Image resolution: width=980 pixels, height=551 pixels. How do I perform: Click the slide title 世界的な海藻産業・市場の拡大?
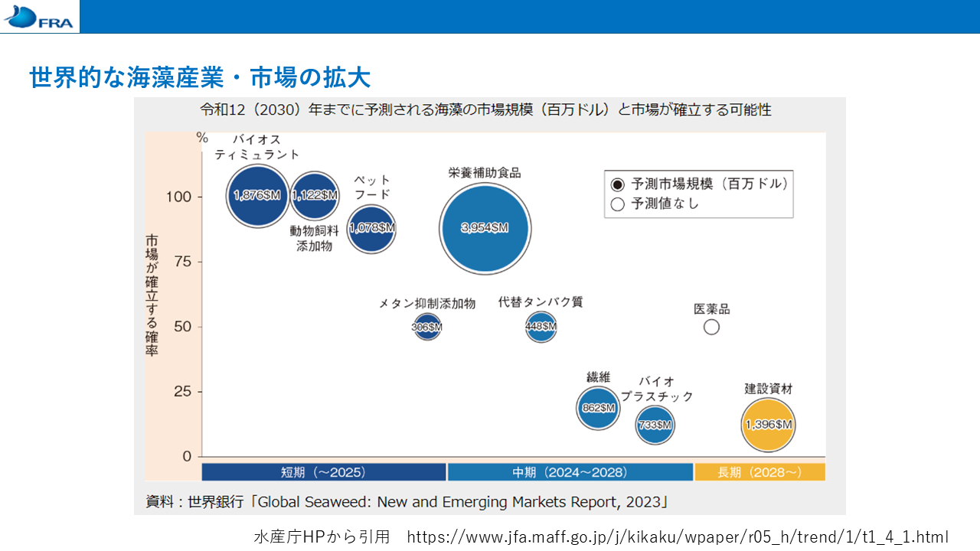[x=200, y=77]
